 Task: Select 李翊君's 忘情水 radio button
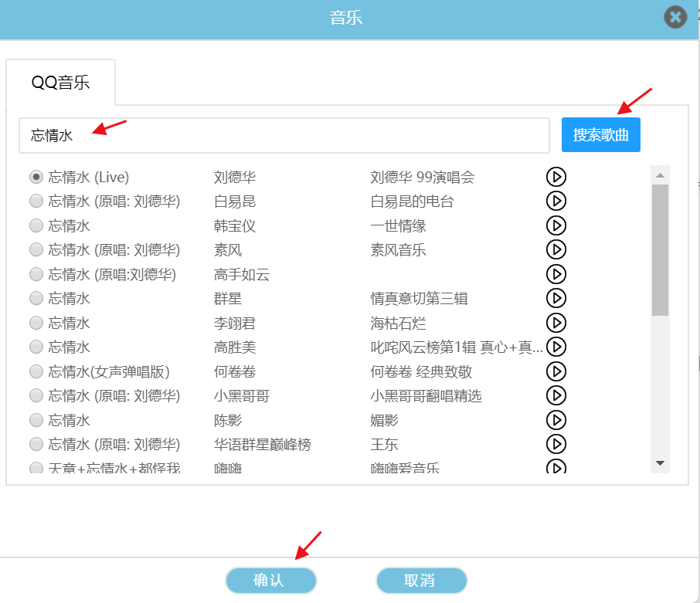coord(36,323)
